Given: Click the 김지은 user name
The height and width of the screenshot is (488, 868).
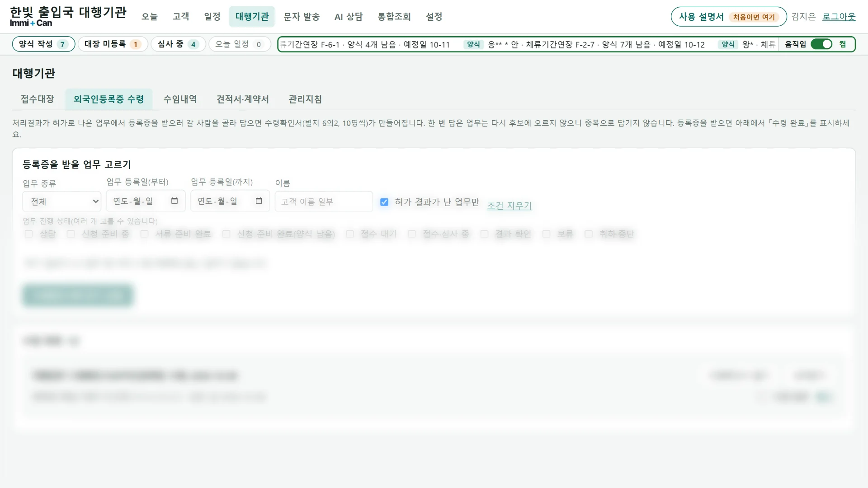Looking at the screenshot, I should (x=803, y=17).
